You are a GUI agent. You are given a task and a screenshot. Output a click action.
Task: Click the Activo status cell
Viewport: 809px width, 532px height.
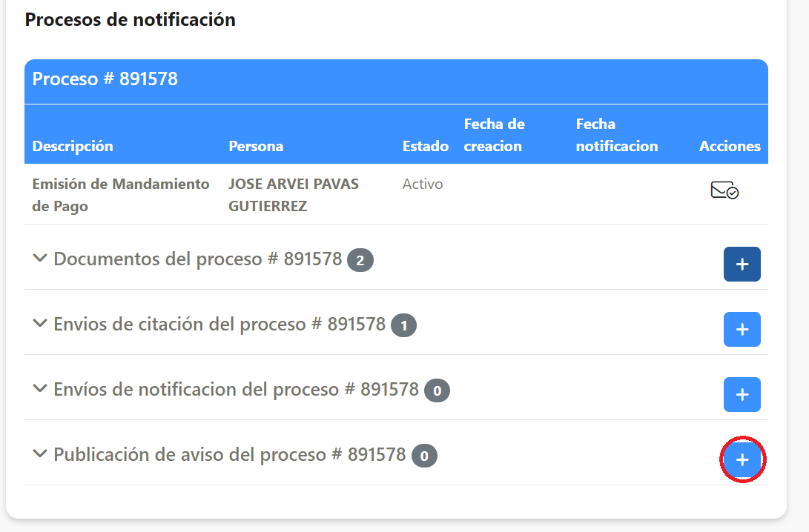423,184
